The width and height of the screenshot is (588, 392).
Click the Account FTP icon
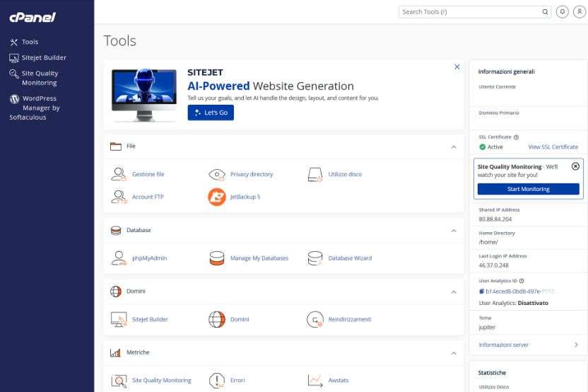[119, 197]
